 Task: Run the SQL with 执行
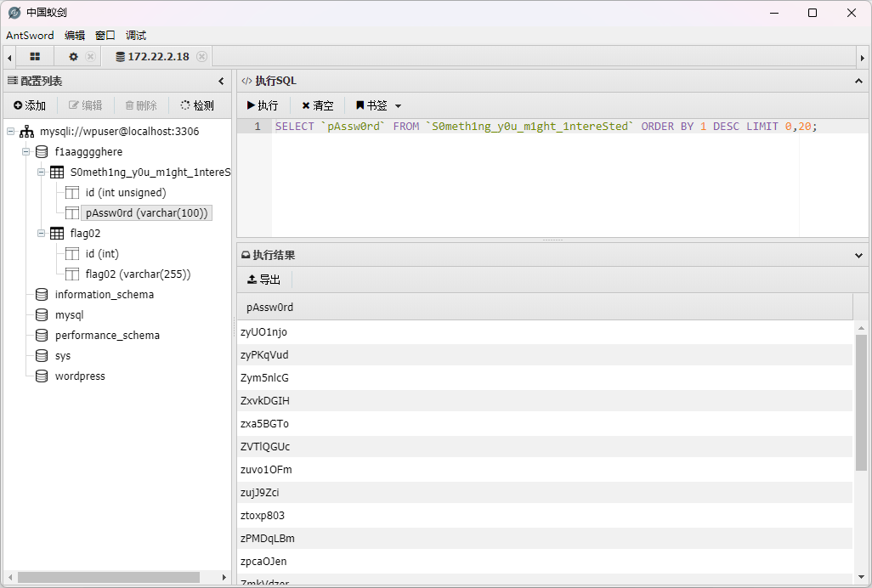pos(263,105)
